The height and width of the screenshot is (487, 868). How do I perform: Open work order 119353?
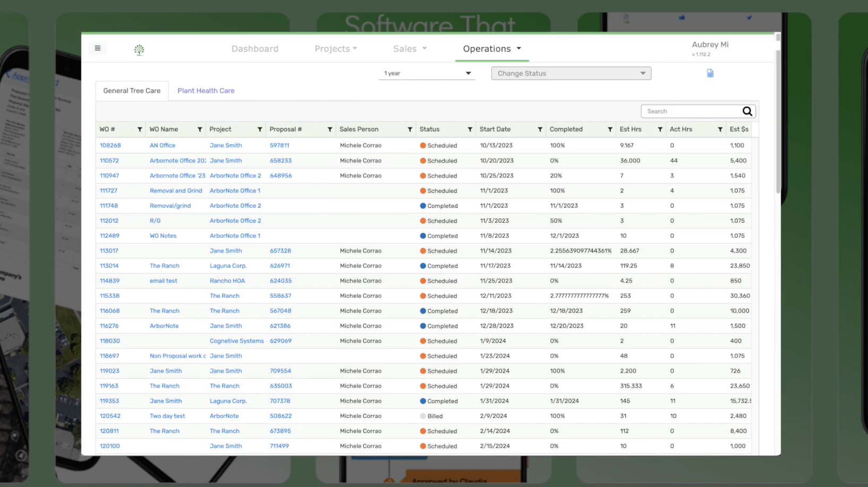pyautogui.click(x=109, y=401)
